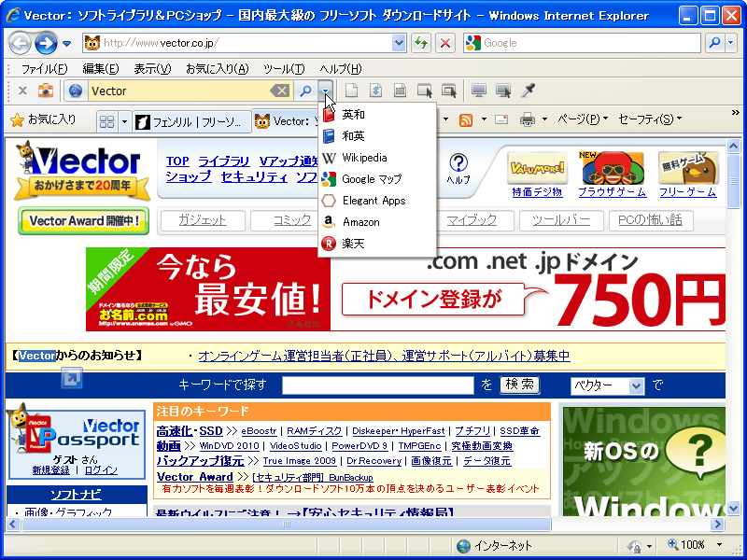Open the お気に入り(A) menu
This screenshot has height=560, width=747.
(x=218, y=69)
